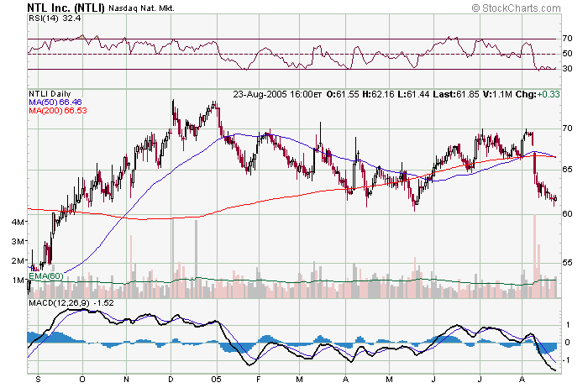Click the StockCharts.com copyright text
588x388 pixels.
point(516,8)
